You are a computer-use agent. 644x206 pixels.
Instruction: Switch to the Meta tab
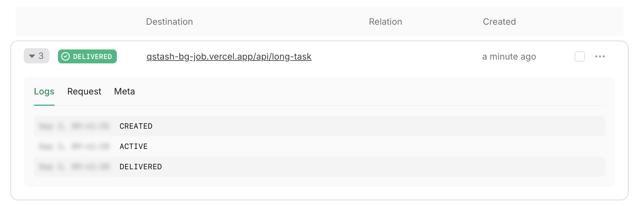124,92
